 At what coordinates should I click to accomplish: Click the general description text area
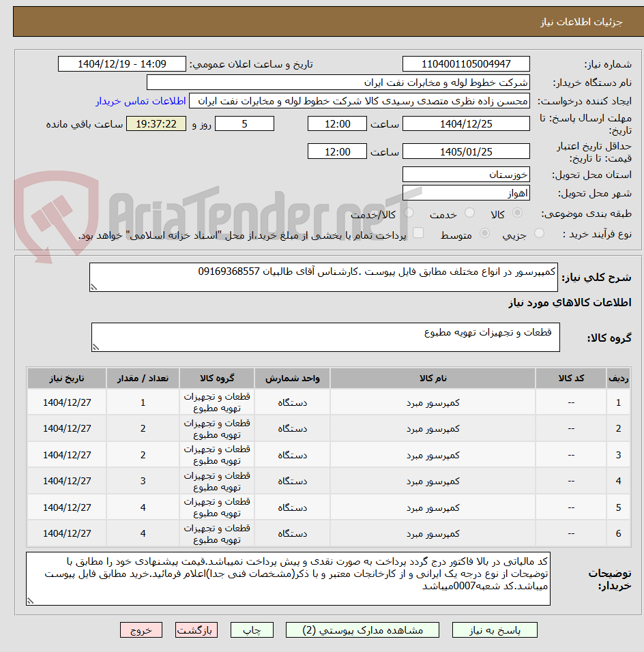click(x=323, y=277)
